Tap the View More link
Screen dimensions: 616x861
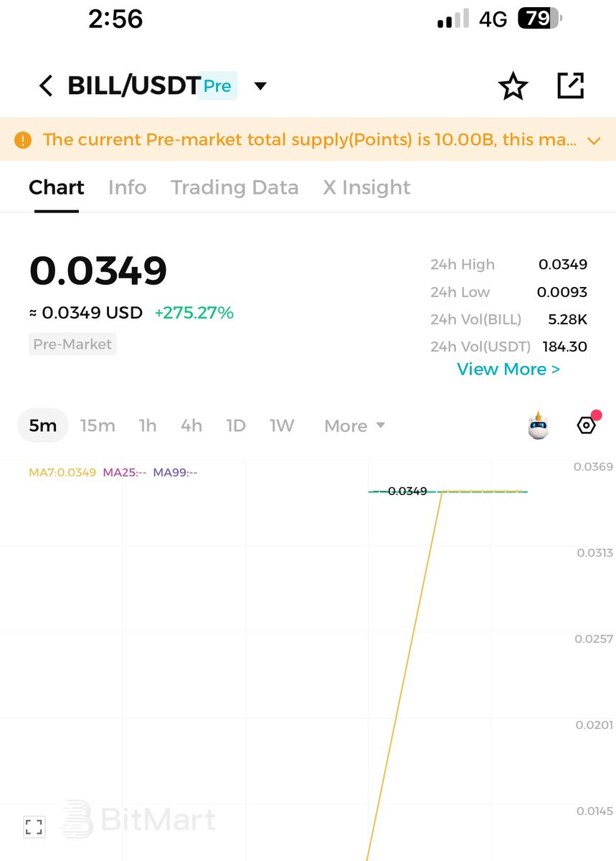[508, 369]
